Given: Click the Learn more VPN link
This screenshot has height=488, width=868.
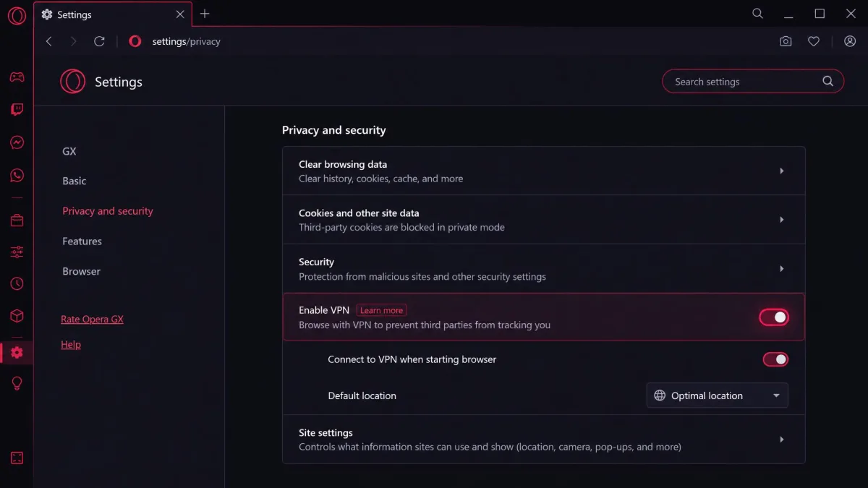Looking at the screenshot, I should pyautogui.click(x=381, y=310).
